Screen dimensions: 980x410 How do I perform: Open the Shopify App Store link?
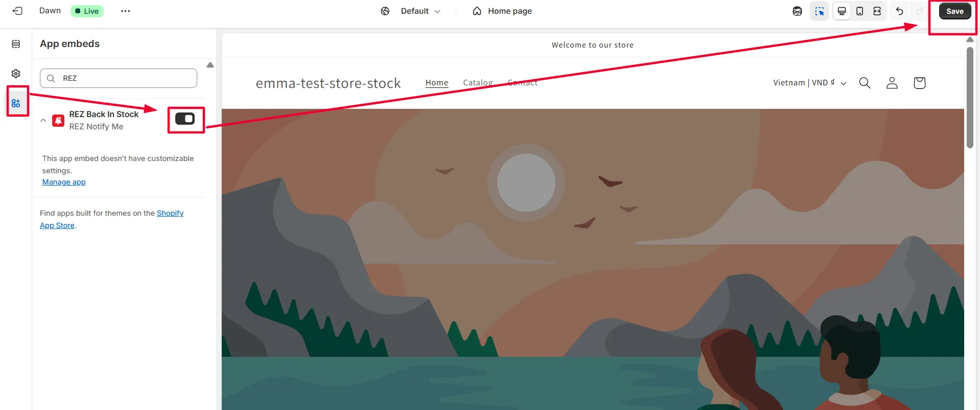click(111, 219)
